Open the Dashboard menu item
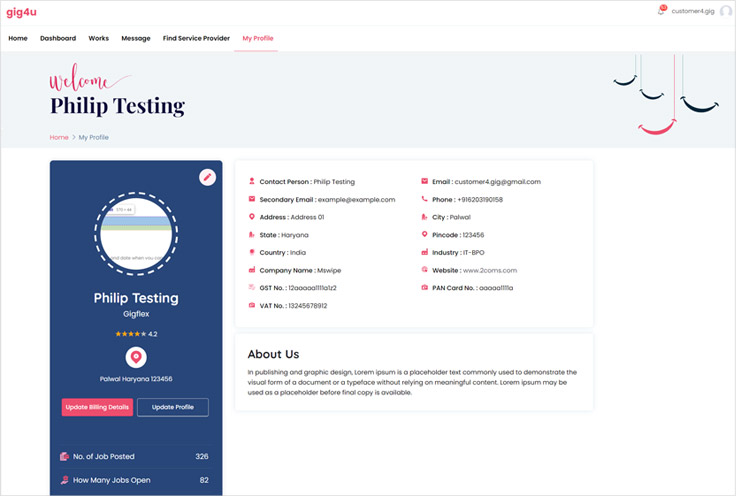 58,38
